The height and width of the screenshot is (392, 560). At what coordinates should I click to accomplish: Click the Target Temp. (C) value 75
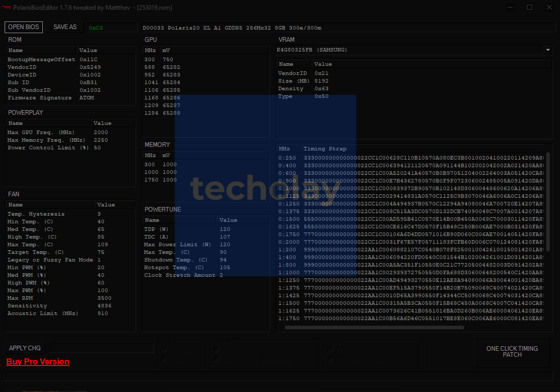pyautogui.click(x=101, y=252)
